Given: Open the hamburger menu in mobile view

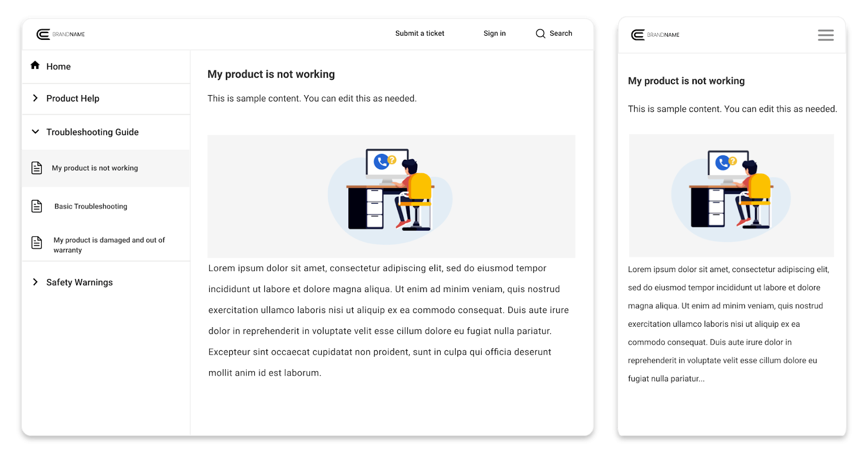Looking at the screenshot, I should tap(825, 35).
